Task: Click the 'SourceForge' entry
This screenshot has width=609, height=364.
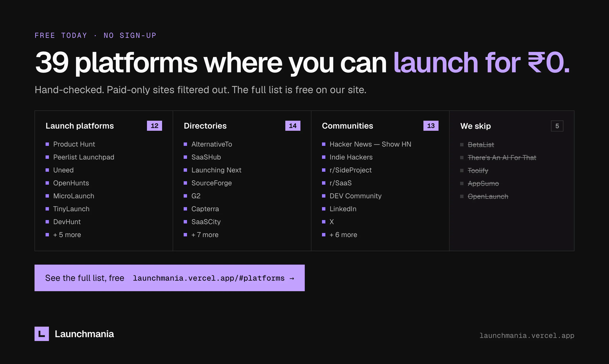Action: coord(211,183)
